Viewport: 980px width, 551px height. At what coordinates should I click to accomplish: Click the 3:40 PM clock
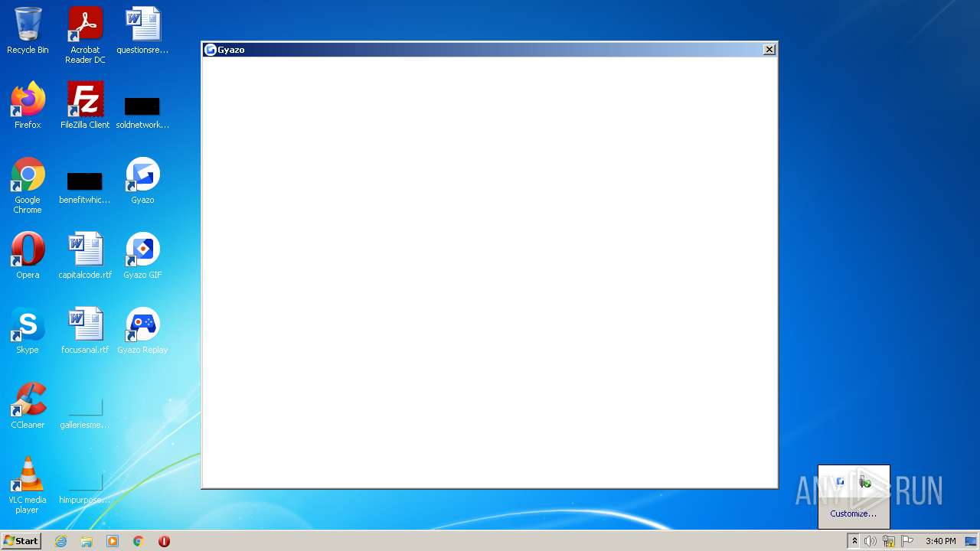tap(940, 541)
